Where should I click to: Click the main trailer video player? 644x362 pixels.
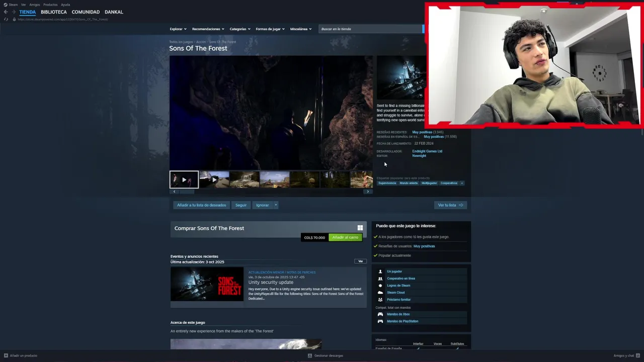click(271, 113)
